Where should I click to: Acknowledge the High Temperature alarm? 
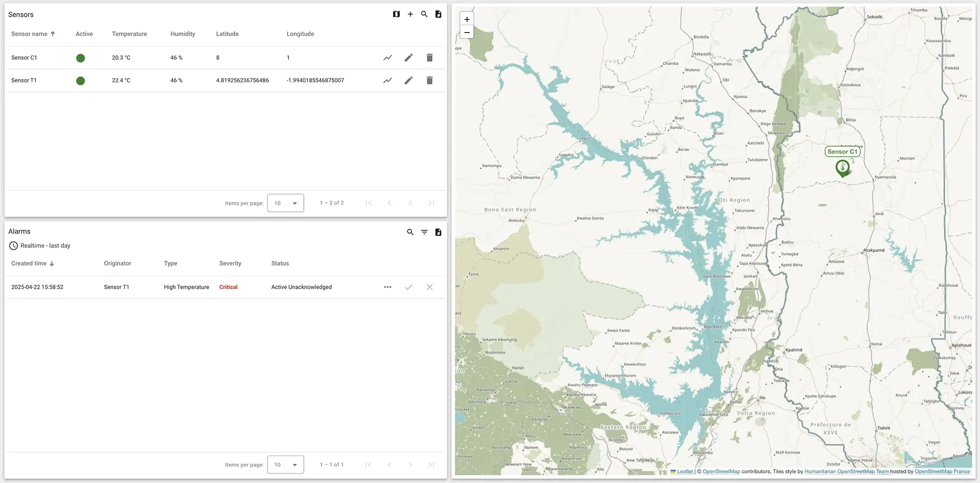tap(408, 287)
